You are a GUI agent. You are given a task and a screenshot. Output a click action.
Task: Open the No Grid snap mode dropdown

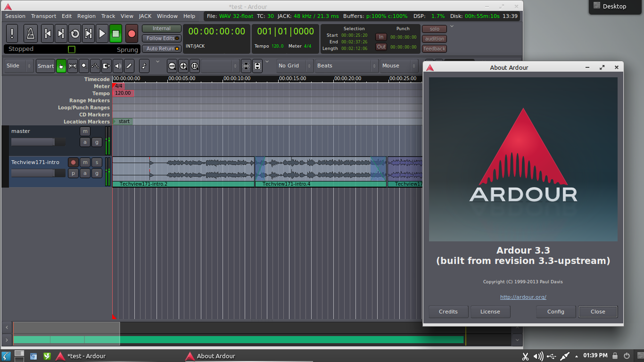tap(295, 66)
